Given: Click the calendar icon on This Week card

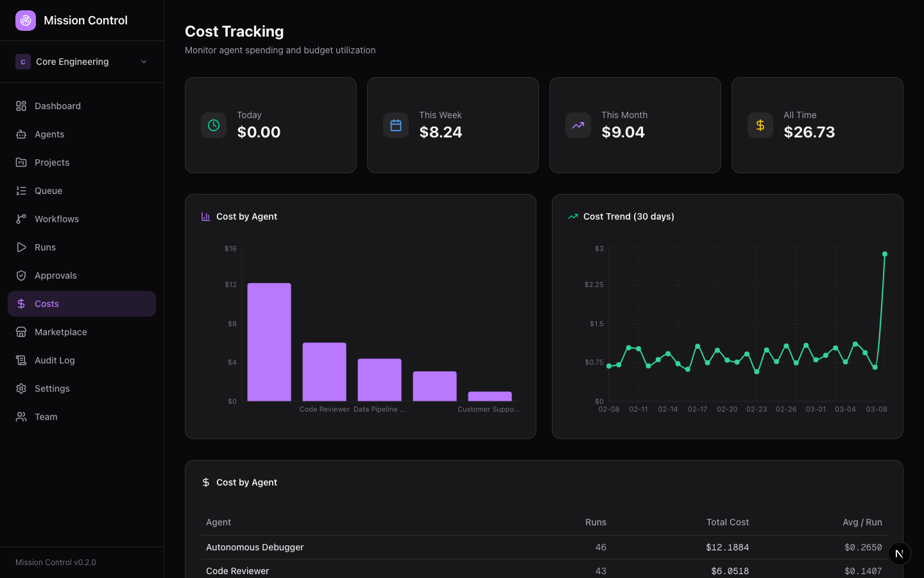Looking at the screenshot, I should pyautogui.click(x=396, y=125).
